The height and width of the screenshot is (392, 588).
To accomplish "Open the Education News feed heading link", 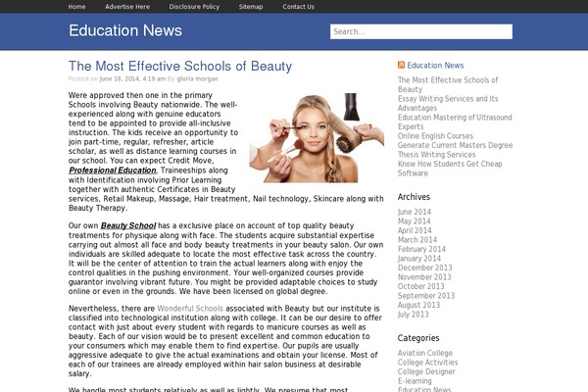I will tap(435, 66).
